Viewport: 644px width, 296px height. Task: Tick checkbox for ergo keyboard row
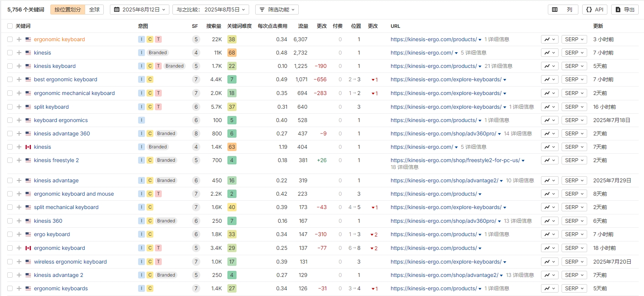(x=10, y=234)
